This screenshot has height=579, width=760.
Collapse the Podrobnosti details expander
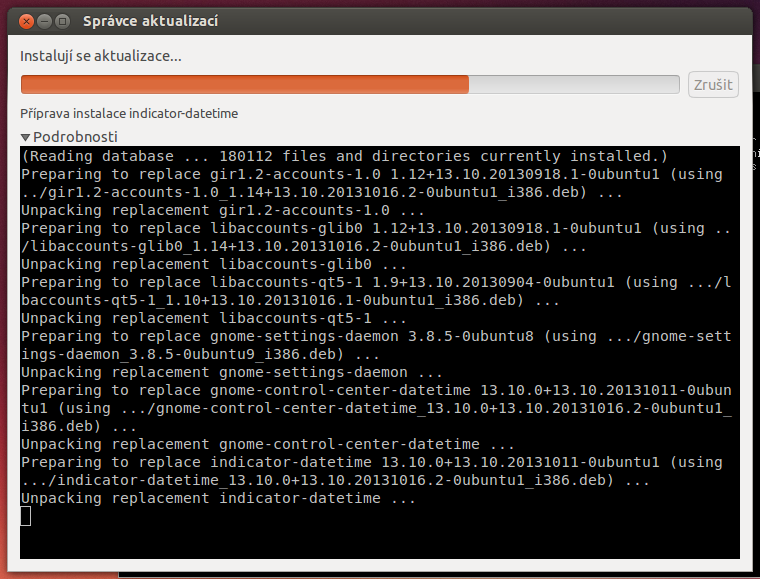point(69,137)
